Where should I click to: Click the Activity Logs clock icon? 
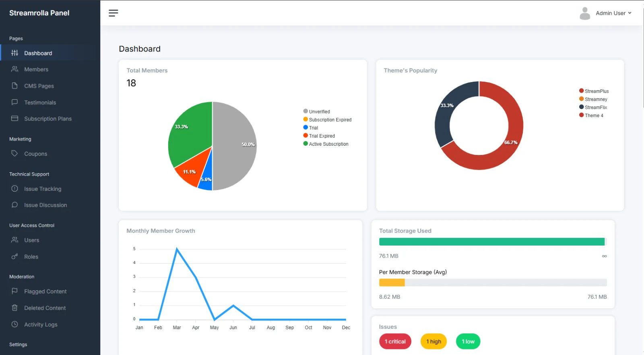[x=15, y=324]
